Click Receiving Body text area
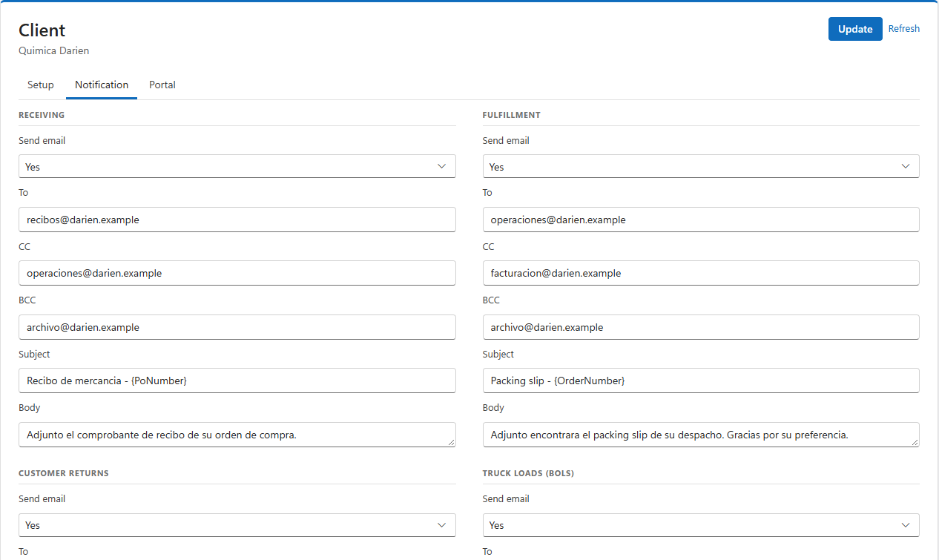 237,435
